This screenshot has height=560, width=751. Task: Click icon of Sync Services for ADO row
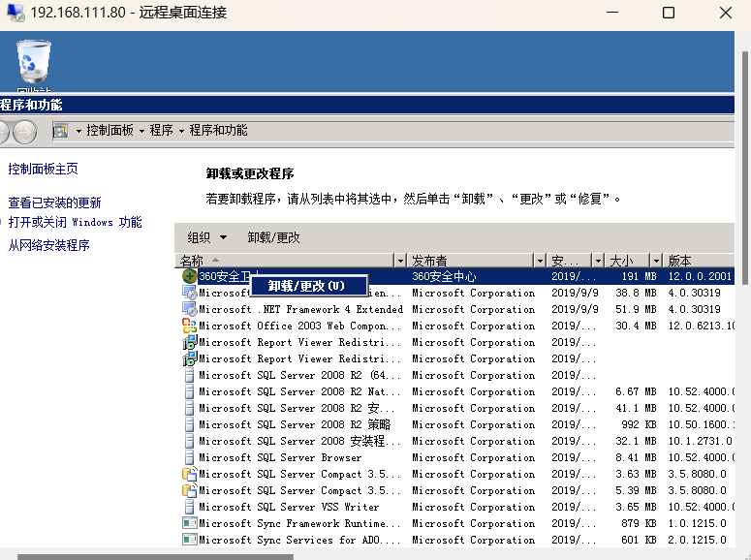click(x=190, y=540)
